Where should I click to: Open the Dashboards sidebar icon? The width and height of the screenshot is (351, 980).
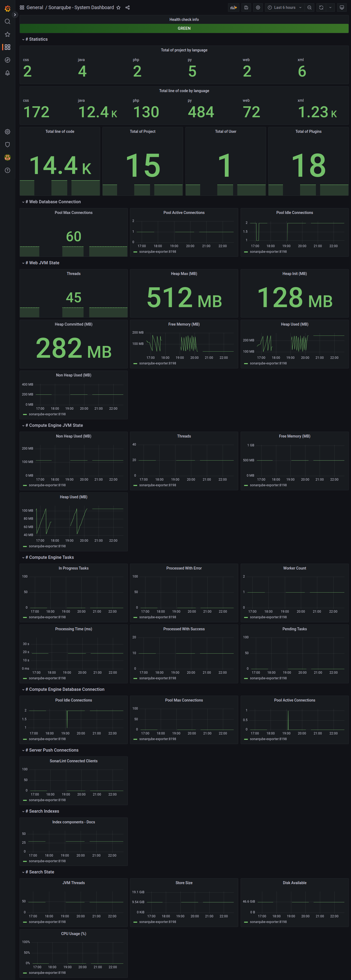(x=7, y=47)
